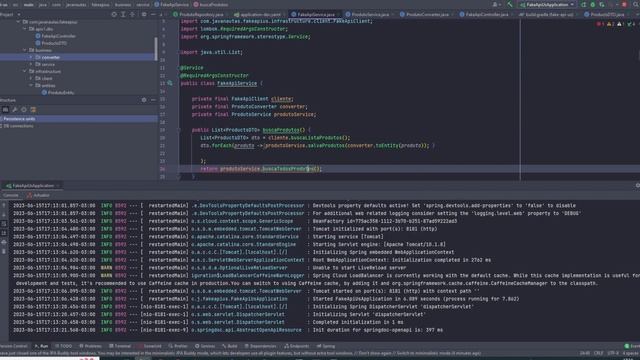640x360 pixels.
Task: Open Endpoints tool window in bottom bar
Action: tap(297, 346)
